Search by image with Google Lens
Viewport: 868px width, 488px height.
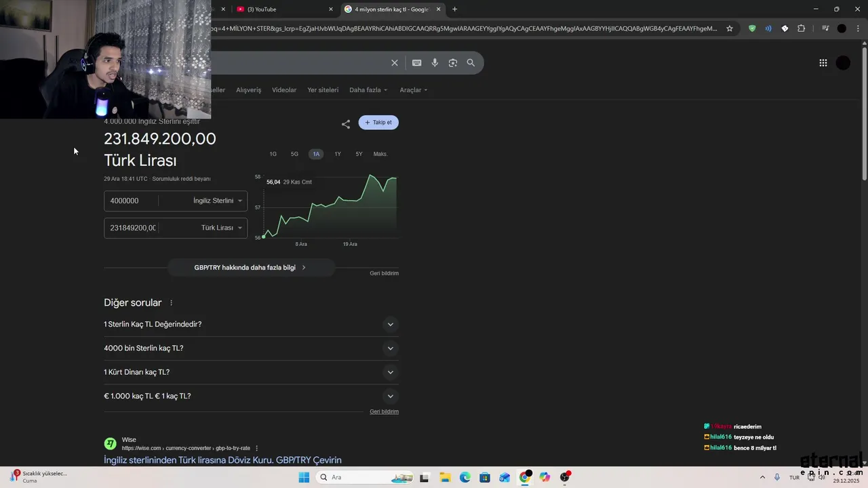tap(452, 62)
